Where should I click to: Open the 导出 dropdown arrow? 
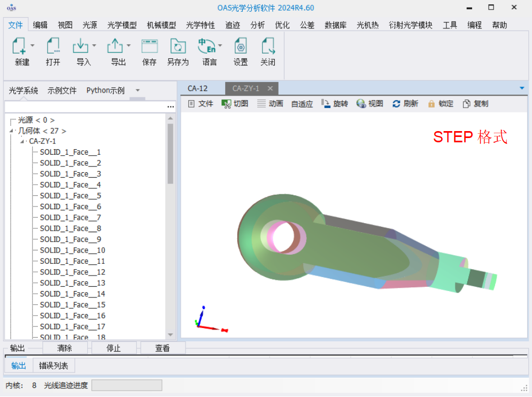pyautogui.click(x=129, y=45)
